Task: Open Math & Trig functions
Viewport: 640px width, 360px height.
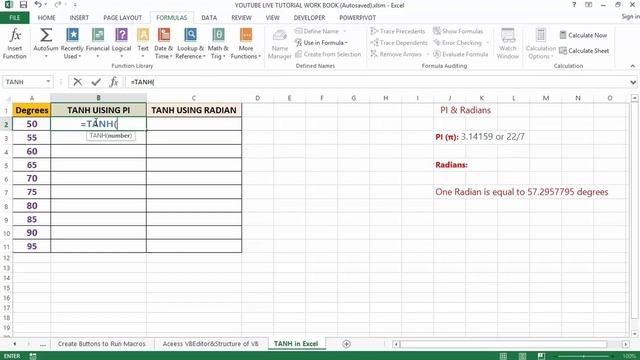Action: [218, 44]
